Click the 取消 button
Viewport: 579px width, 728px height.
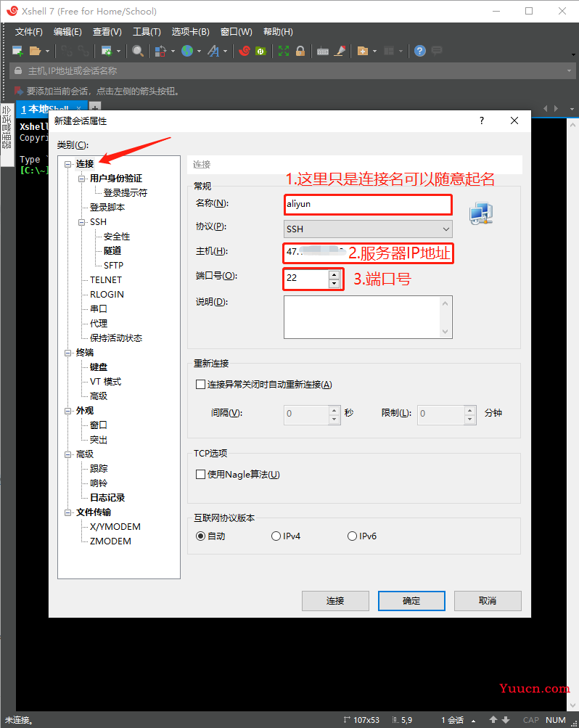488,601
